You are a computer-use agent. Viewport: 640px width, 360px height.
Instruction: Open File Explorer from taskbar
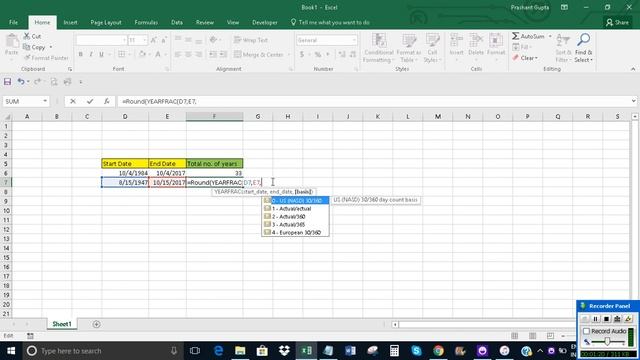click(x=240, y=351)
